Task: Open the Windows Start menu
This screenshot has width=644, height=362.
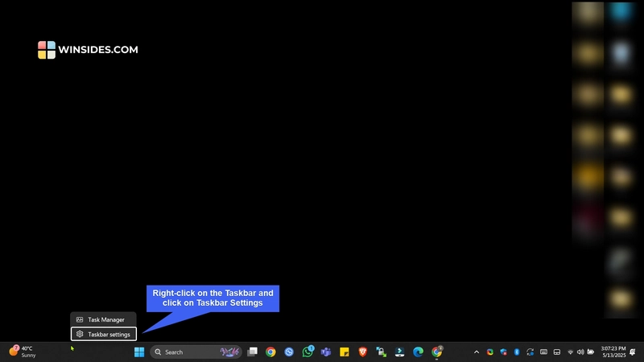Action: pos(139,352)
